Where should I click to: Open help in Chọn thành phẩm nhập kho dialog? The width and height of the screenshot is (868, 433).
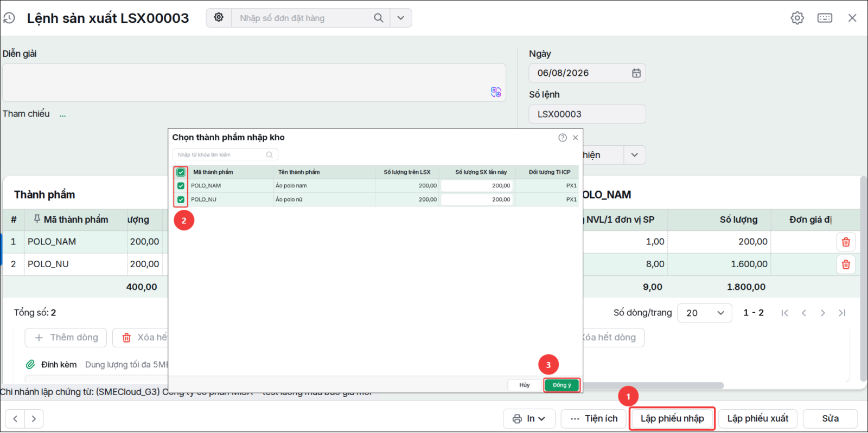click(563, 138)
